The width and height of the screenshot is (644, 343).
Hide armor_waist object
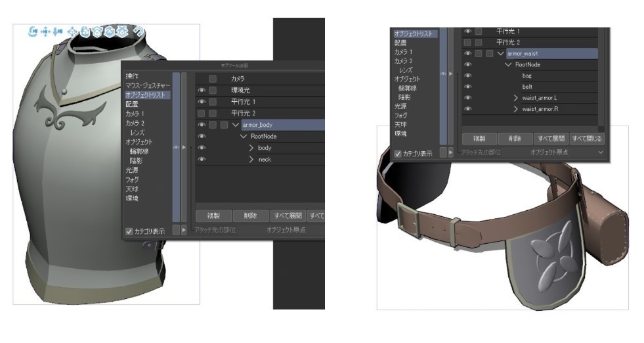[x=467, y=53]
